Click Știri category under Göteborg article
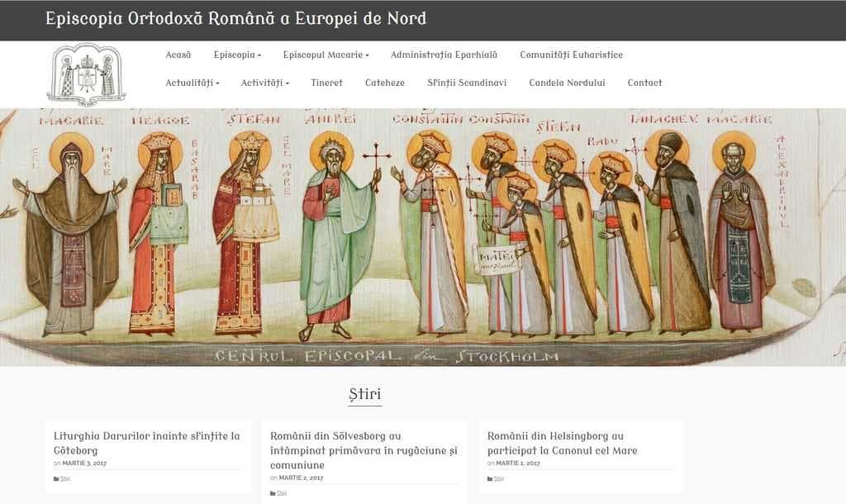The width and height of the screenshot is (846, 504). pyautogui.click(x=65, y=479)
